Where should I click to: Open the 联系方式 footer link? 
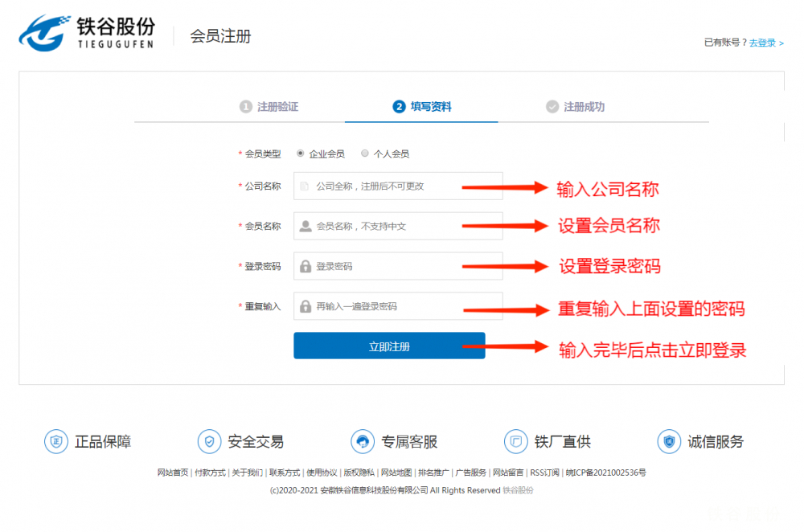coord(285,473)
